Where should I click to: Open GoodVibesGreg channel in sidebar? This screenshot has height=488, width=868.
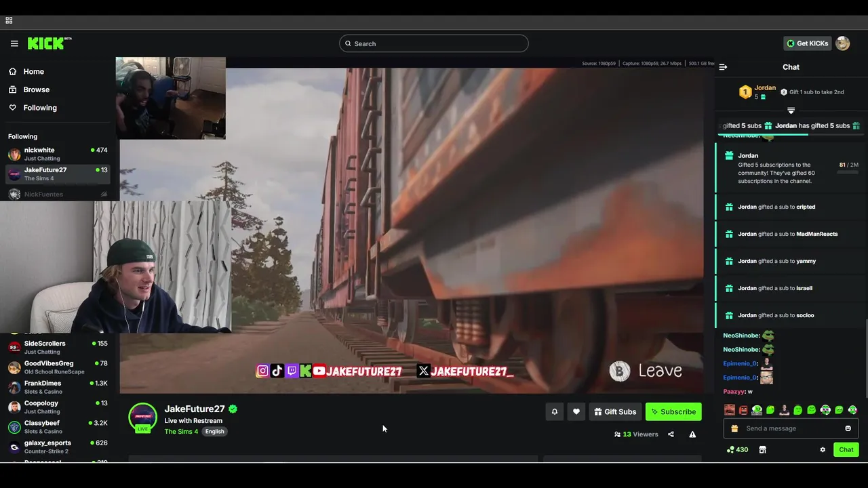click(58, 367)
